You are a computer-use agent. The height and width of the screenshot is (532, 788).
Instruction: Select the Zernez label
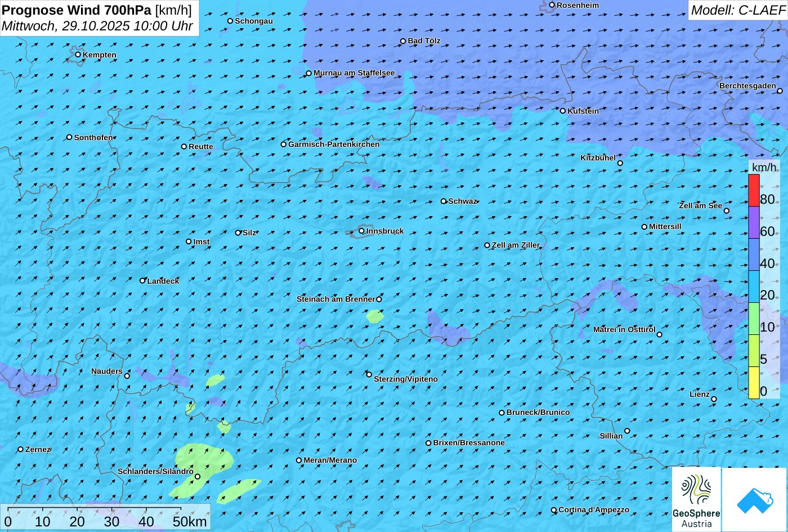tap(38, 449)
